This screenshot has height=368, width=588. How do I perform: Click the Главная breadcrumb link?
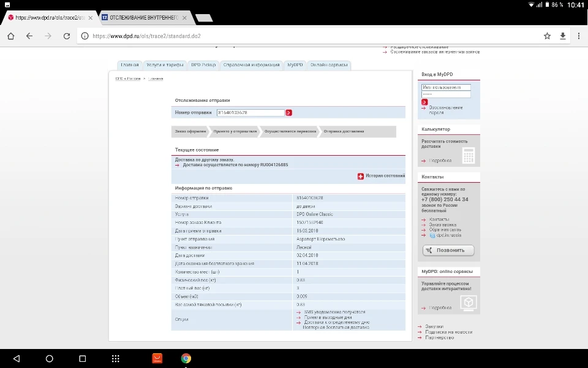tap(155, 79)
